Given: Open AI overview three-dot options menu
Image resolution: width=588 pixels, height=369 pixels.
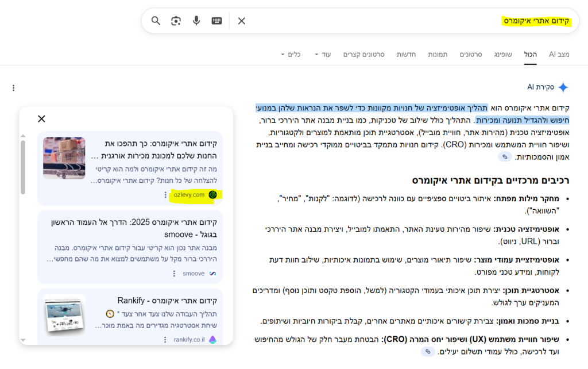Looking at the screenshot, I should pyautogui.click(x=13, y=88).
